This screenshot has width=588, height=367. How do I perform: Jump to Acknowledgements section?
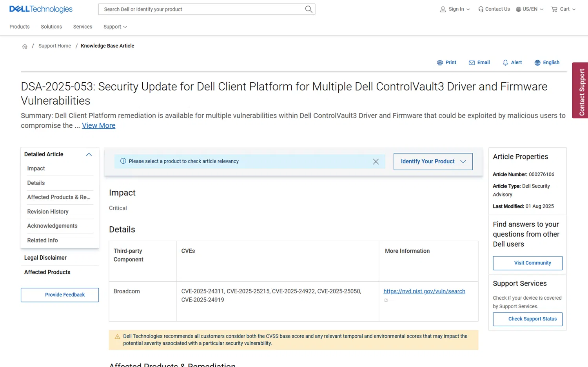pos(52,226)
